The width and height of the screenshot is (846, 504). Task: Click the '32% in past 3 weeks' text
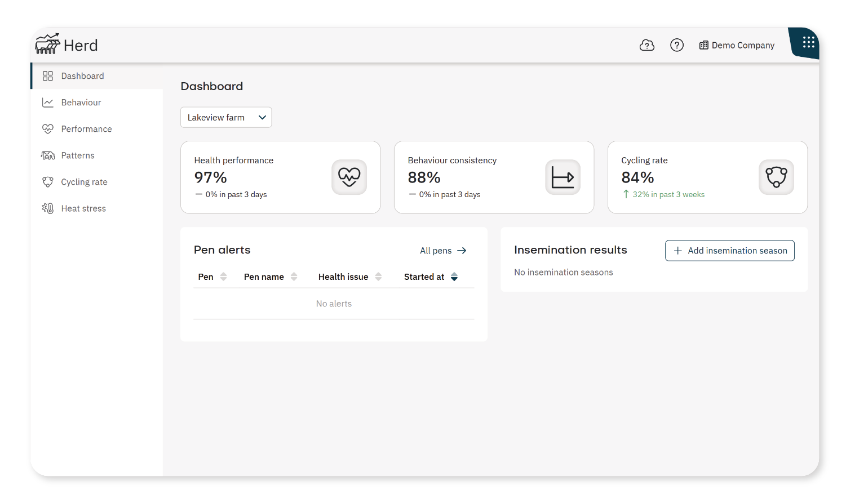(668, 194)
